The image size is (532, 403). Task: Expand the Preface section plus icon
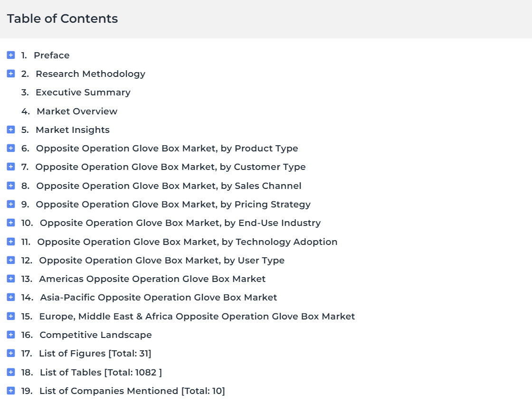click(x=11, y=55)
